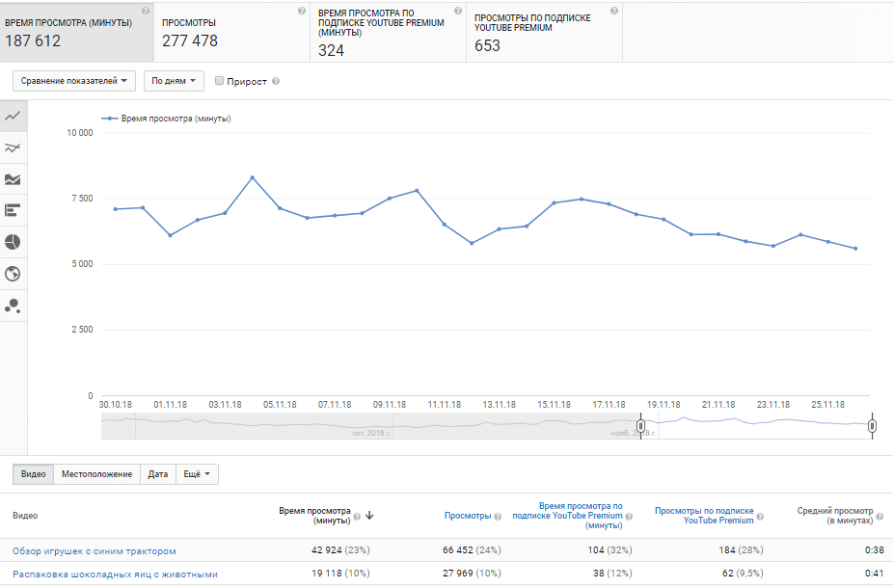This screenshot has height=588, width=893.
Task: Open the Сравнение показателей dropdown
Action: [74, 81]
